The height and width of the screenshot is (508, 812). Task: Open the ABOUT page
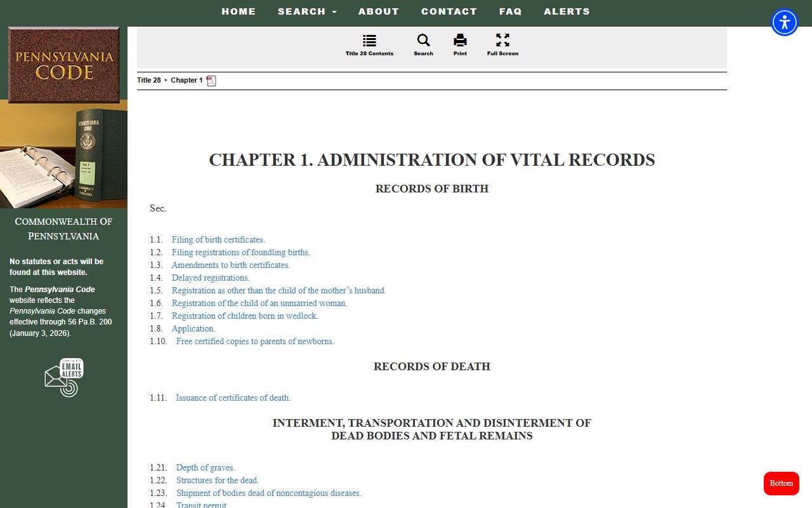coord(379,11)
